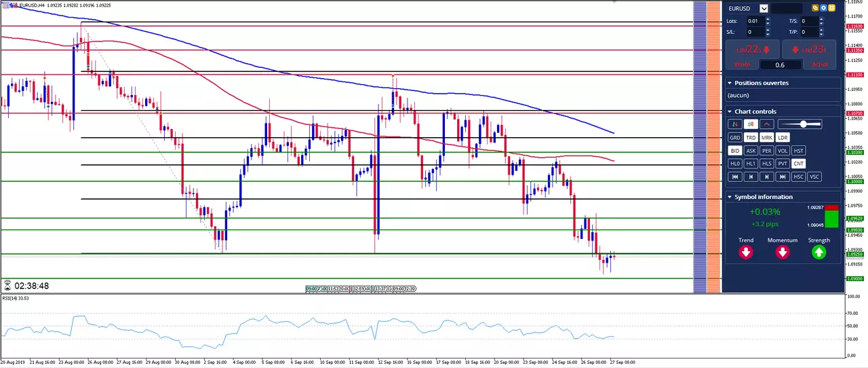Click the yellow layout icon at panel top
868x368 pixels.
831,8
